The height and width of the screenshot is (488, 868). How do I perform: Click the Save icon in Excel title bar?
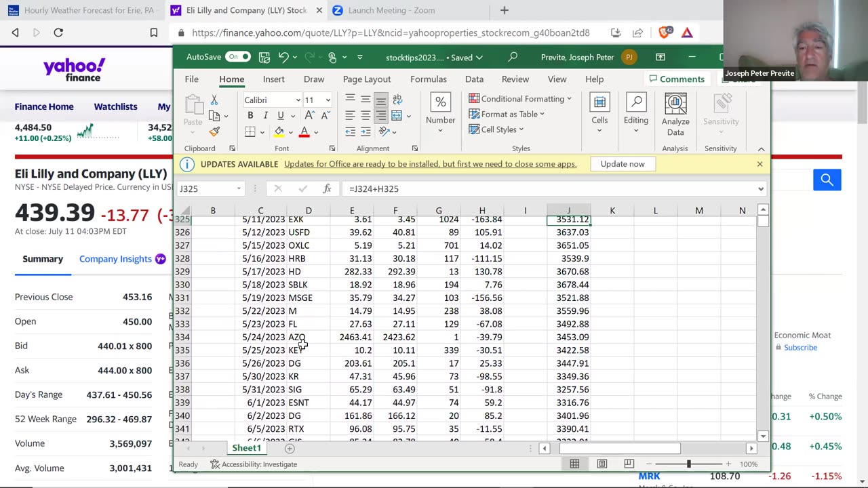coord(264,58)
